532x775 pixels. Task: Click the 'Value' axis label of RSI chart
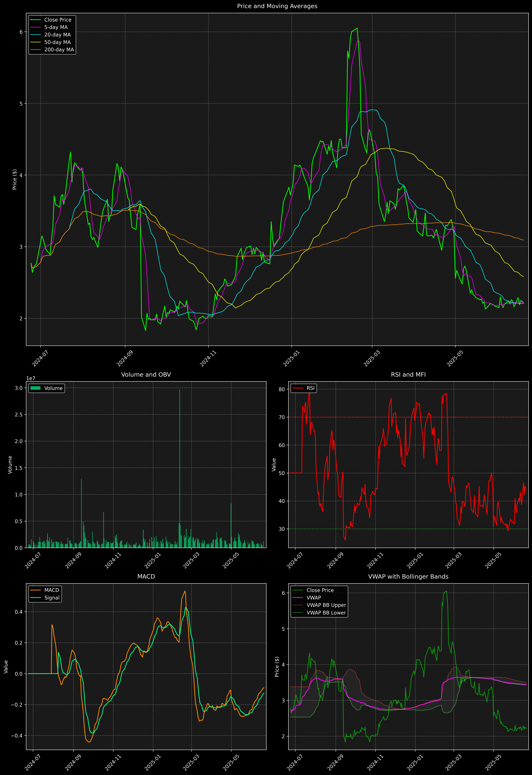[x=274, y=464]
